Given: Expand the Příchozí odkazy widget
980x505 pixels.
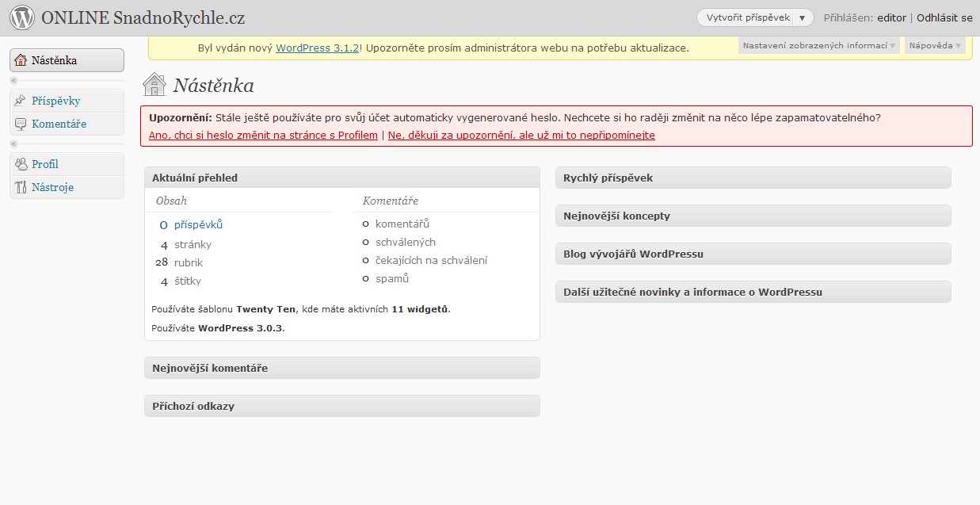Looking at the screenshot, I should tap(342, 406).
